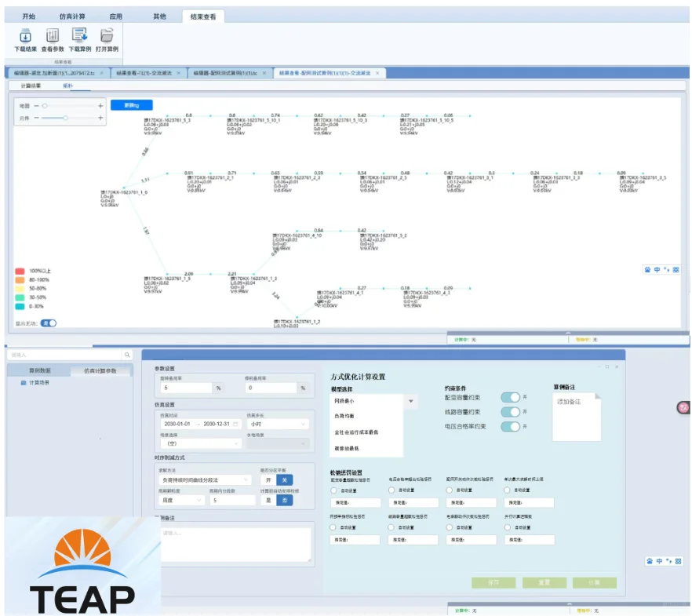Image resolution: width=692 pixels, height=616 pixels.
Task: Click the 保存 button in optimization dialog
Action: [x=494, y=582]
